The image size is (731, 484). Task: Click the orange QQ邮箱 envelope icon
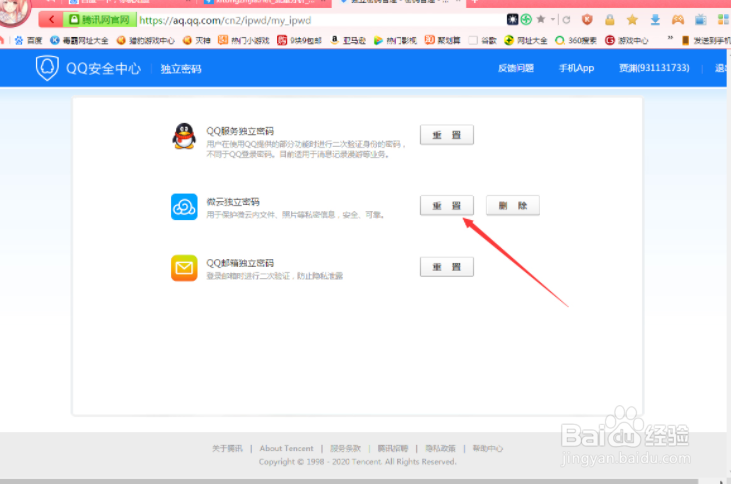[x=184, y=268]
